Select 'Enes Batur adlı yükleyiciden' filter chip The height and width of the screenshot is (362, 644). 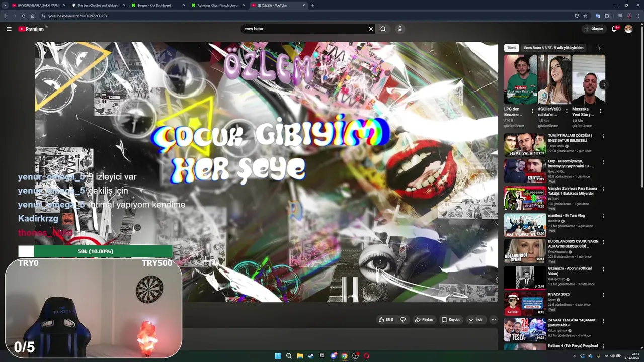pyautogui.click(x=553, y=48)
